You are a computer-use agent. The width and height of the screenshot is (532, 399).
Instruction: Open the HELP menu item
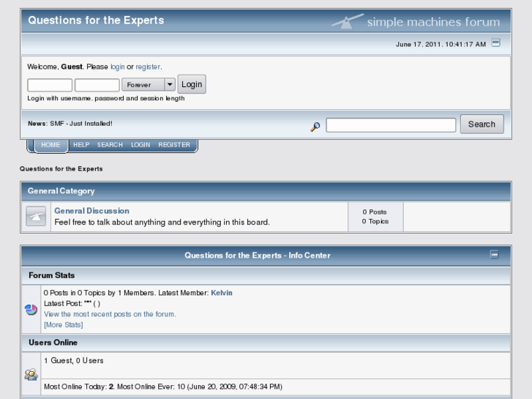81,145
